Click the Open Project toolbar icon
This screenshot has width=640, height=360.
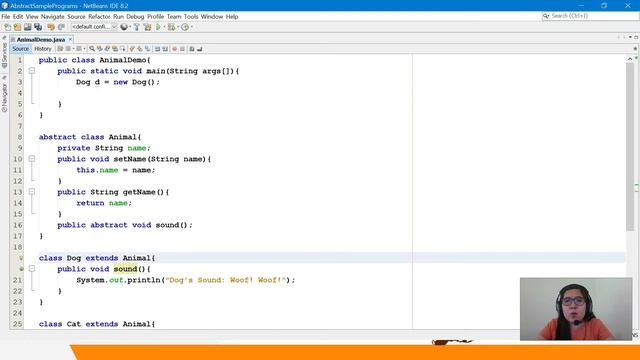pos(27,27)
